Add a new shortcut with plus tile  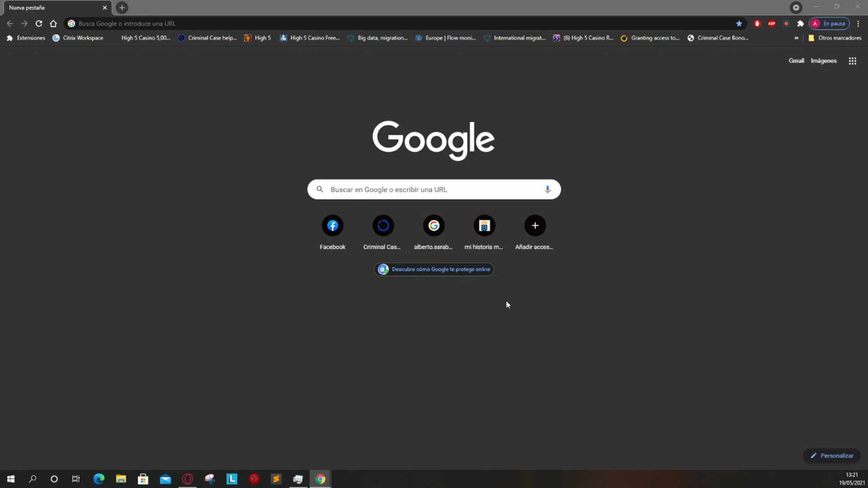pyautogui.click(x=535, y=226)
